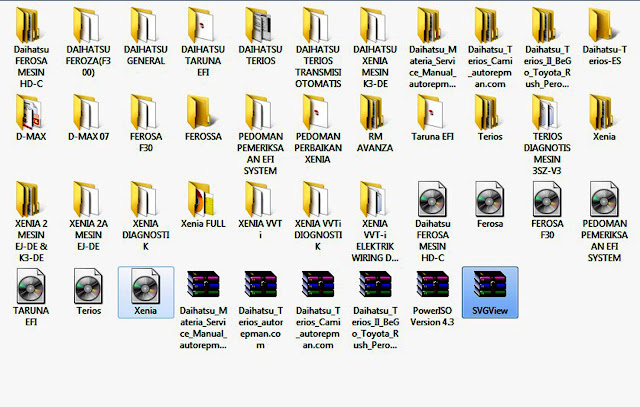Click the XENIA VVTi DIOGNOSTIK folder
Image resolution: width=640 pixels, height=407 pixels.
point(318,216)
